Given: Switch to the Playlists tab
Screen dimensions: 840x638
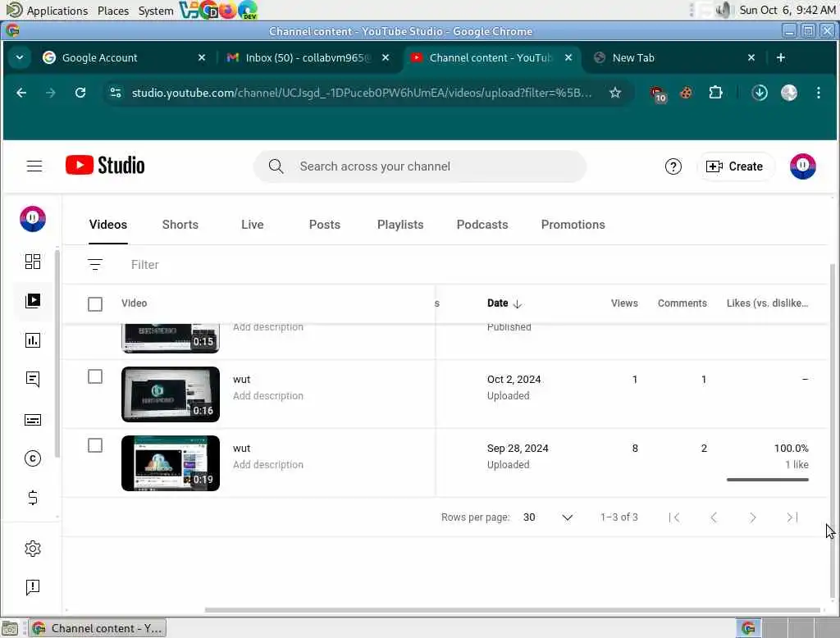Looking at the screenshot, I should click(x=400, y=225).
